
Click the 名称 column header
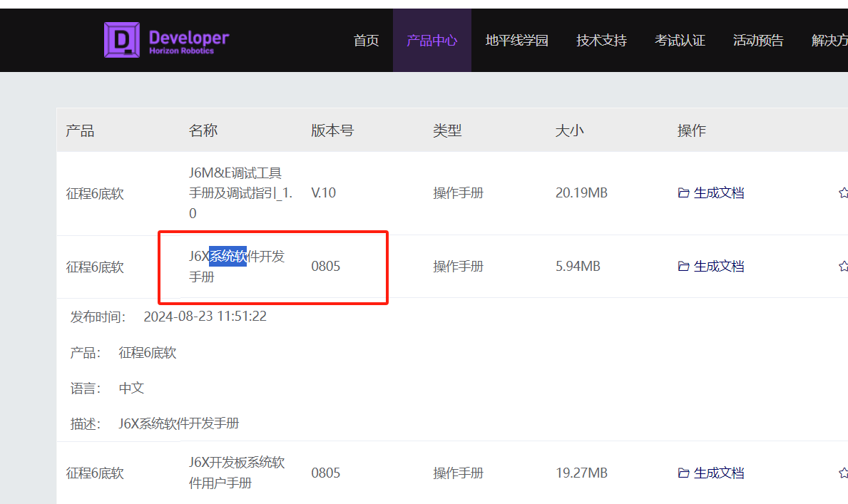tap(203, 130)
